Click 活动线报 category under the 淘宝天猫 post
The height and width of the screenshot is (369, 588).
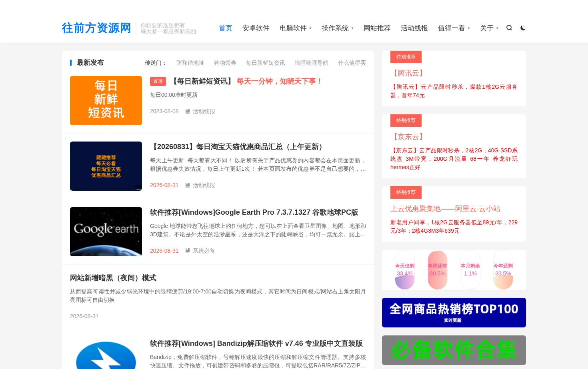tap(204, 185)
